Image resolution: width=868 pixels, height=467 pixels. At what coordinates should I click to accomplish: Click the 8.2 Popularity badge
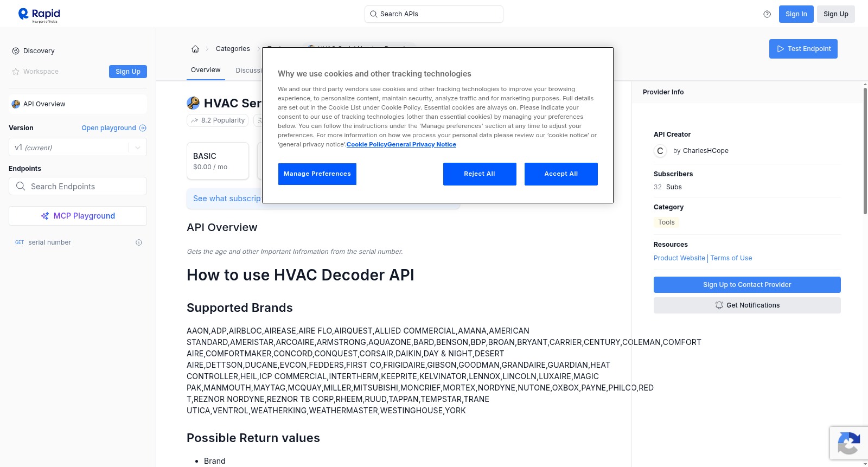coord(218,120)
